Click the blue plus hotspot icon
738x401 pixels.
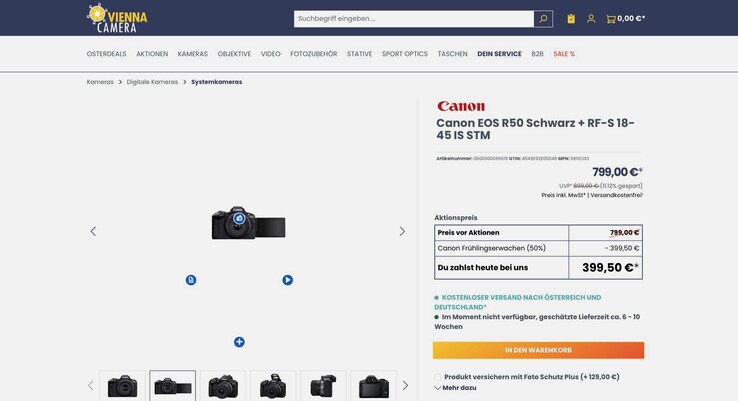coord(239,342)
